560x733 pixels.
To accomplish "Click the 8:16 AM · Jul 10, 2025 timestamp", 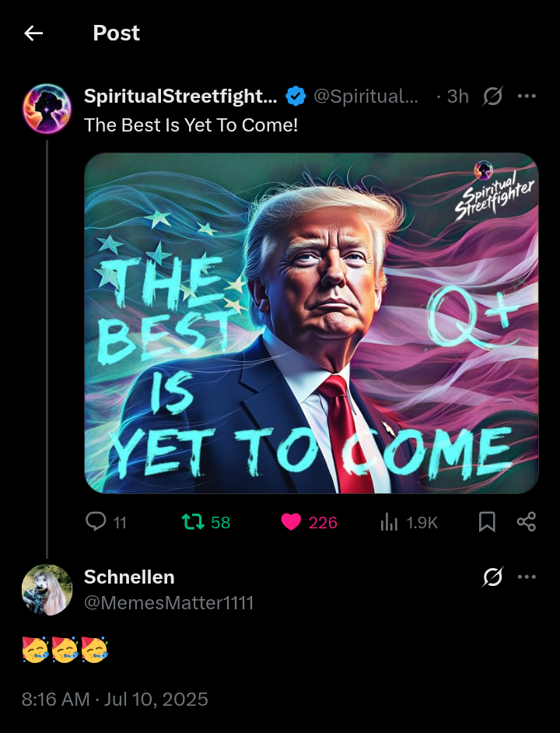I will tap(115, 699).
